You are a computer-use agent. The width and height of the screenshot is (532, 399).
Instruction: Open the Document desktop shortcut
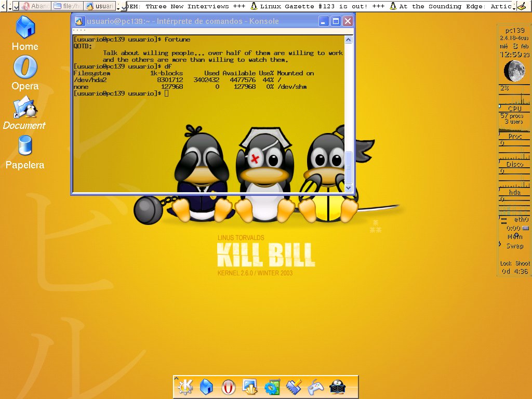[x=24, y=113]
